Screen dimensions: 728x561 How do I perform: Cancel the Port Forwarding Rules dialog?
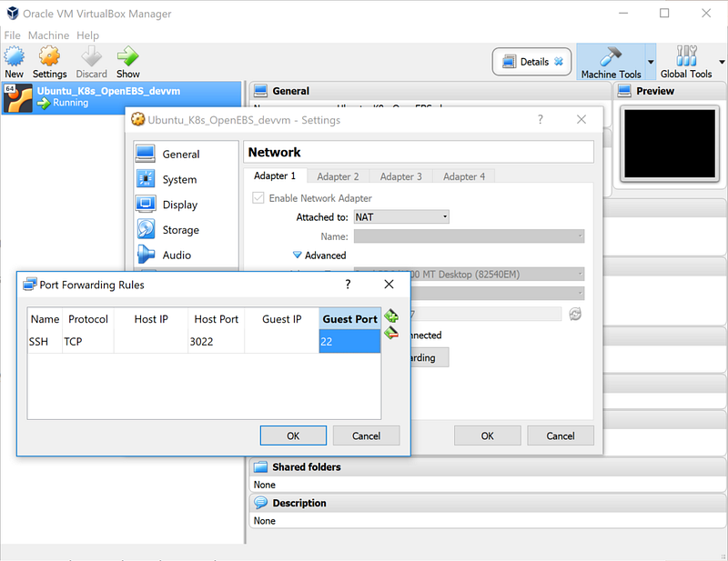tap(366, 436)
